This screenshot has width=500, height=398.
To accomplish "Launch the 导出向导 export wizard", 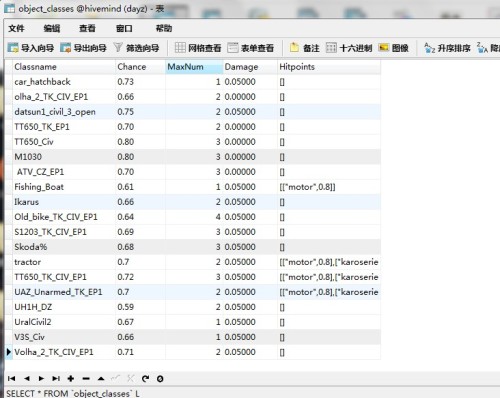I will (83, 48).
